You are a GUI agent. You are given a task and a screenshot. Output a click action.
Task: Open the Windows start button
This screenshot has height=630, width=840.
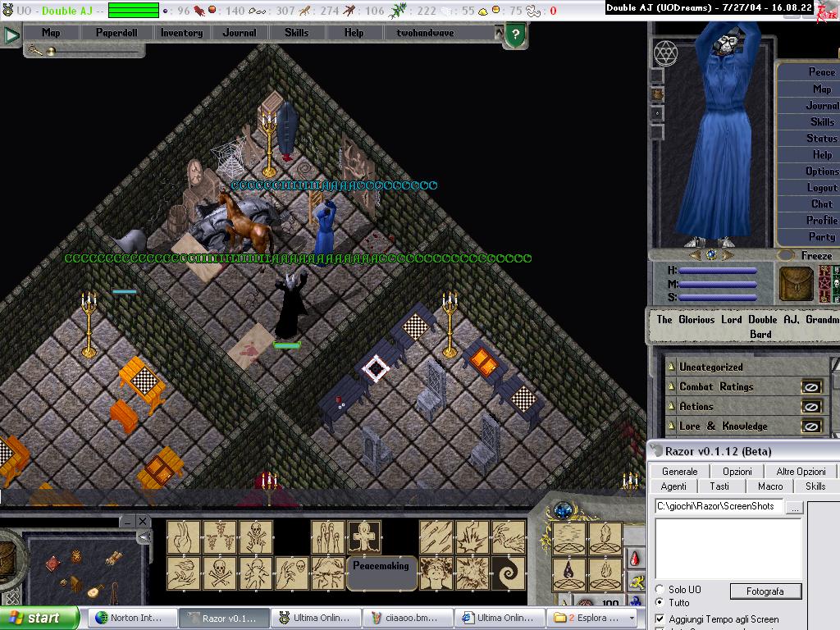click(x=39, y=618)
